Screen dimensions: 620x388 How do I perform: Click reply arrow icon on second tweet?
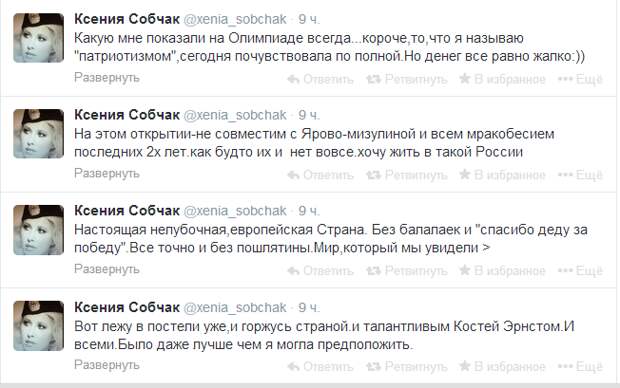point(293,175)
